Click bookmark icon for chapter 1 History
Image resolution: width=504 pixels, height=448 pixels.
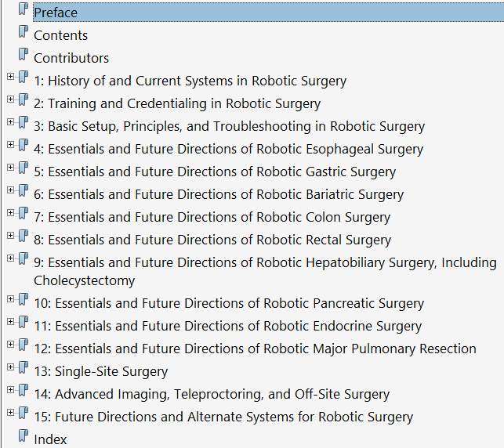pyautogui.click(x=23, y=79)
